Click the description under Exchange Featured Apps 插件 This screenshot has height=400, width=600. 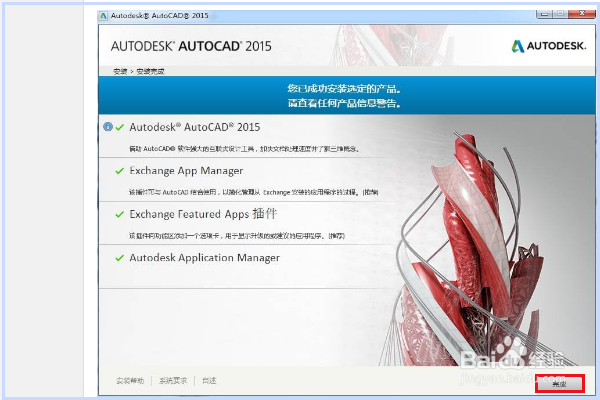tap(237, 236)
